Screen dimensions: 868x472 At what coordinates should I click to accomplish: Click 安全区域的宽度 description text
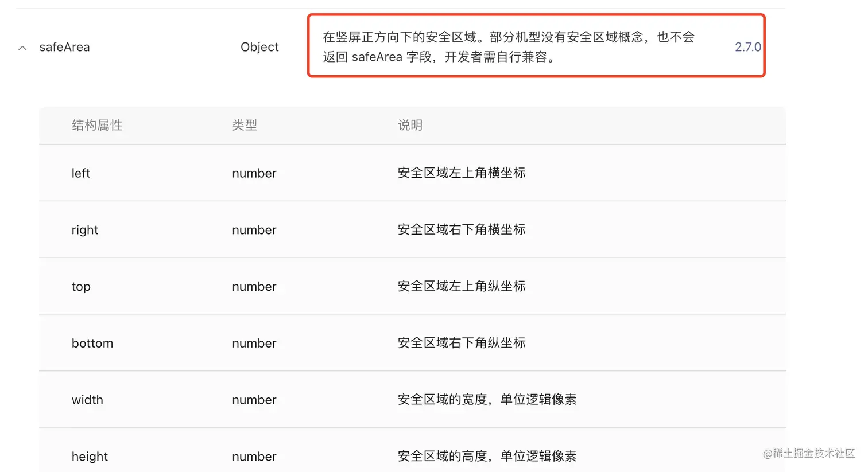(x=487, y=399)
